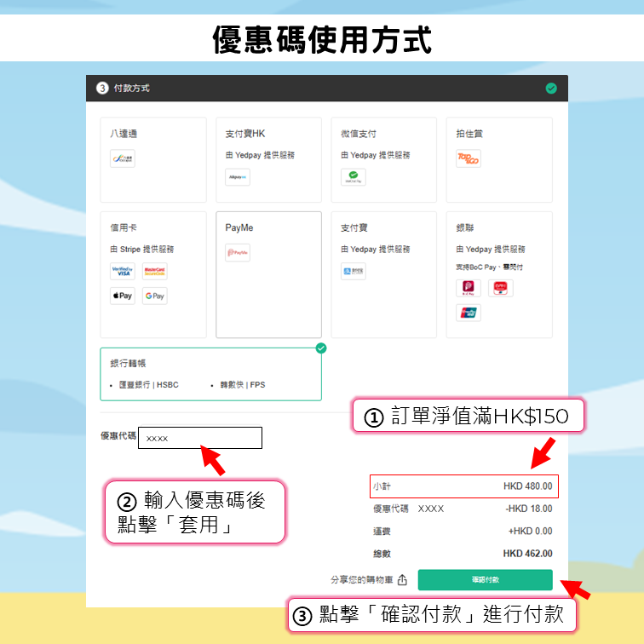Choose 拍住賞 payment option
The image size is (644, 644).
coord(499,160)
